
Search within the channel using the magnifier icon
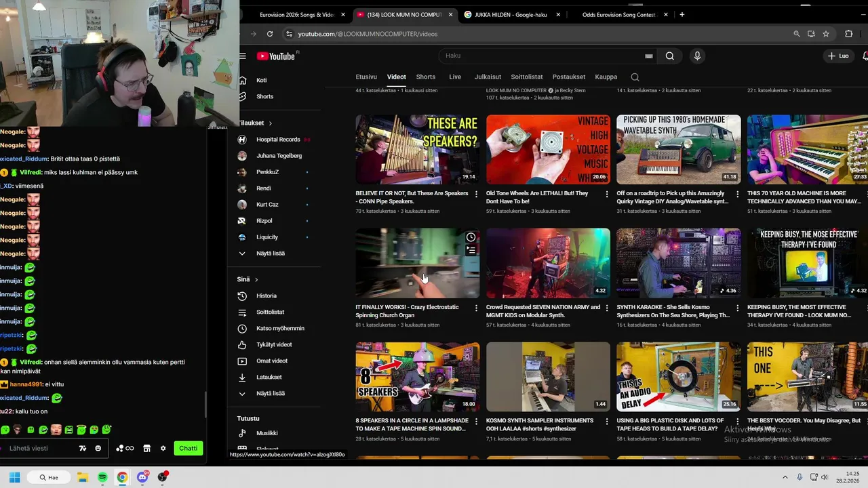635,77
